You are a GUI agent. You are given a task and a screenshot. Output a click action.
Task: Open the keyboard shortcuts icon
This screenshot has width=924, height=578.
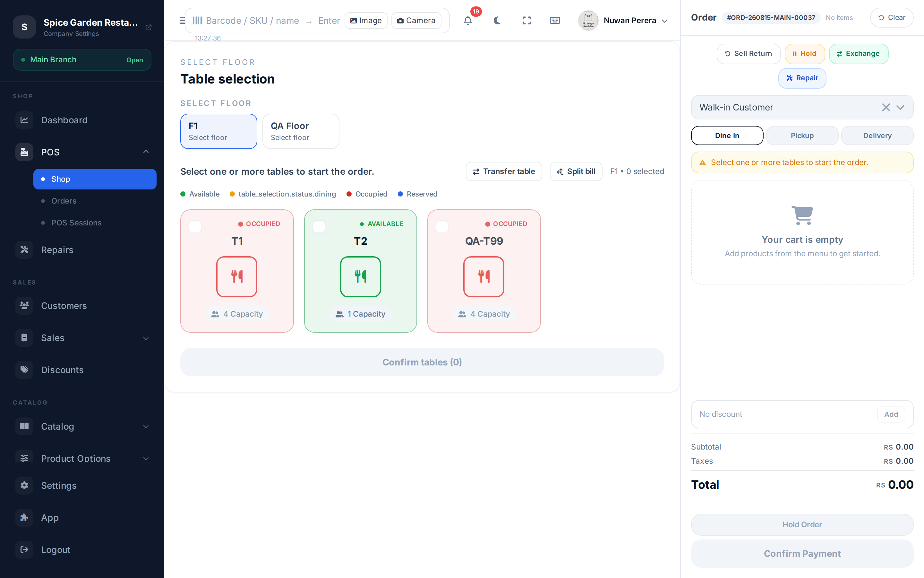tap(555, 21)
